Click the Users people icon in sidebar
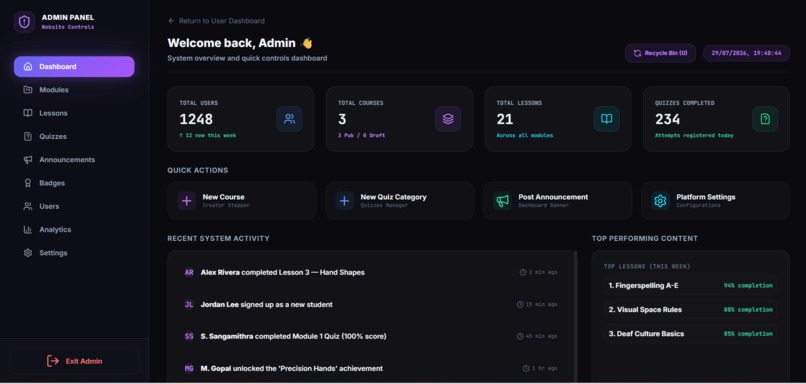Image resolution: width=806 pixels, height=384 pixels. 28,206
